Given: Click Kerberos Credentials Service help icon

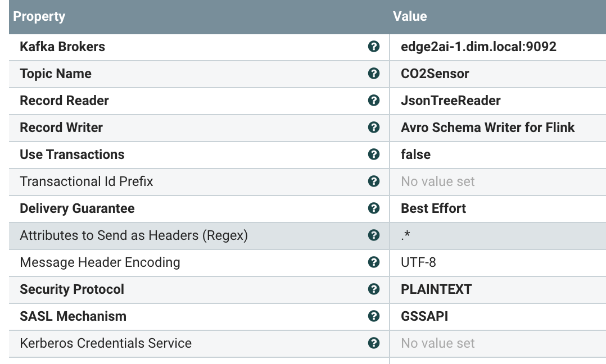Looking at the screenshot, I should (373, 343).
